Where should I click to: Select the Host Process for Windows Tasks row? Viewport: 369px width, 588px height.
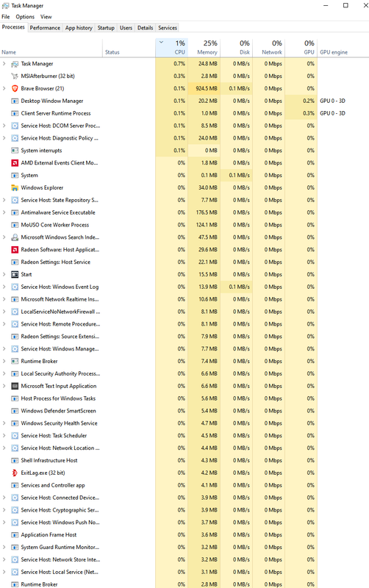184,398
